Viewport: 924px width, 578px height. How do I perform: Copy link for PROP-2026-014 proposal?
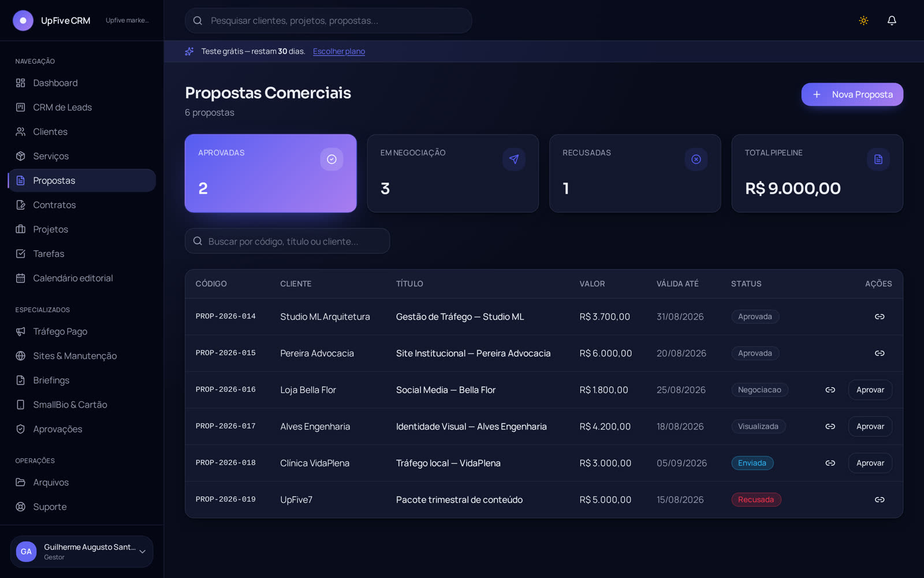[880, 317]
